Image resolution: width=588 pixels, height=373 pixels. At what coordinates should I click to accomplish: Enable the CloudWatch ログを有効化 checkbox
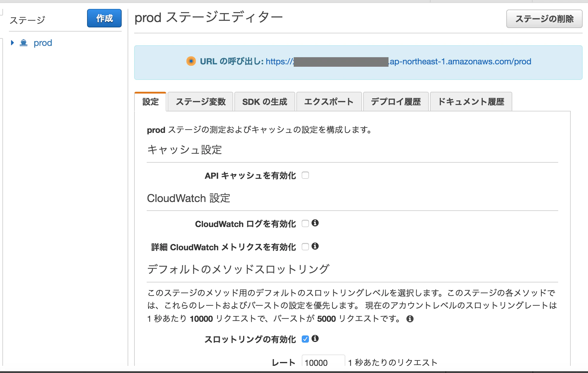click(305, 223)
